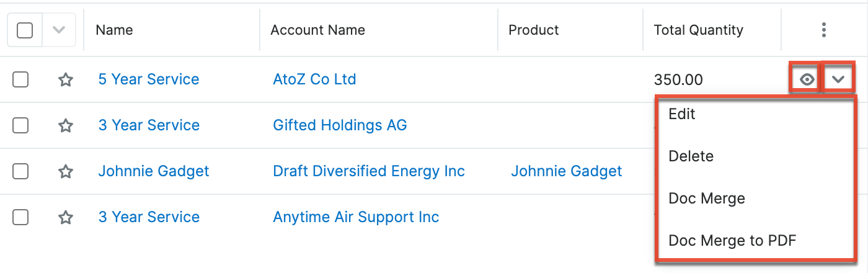Viewport: 868px width, 273px height.
Task: Favorite the 5 Year Service record star
Action: (66, 80)
